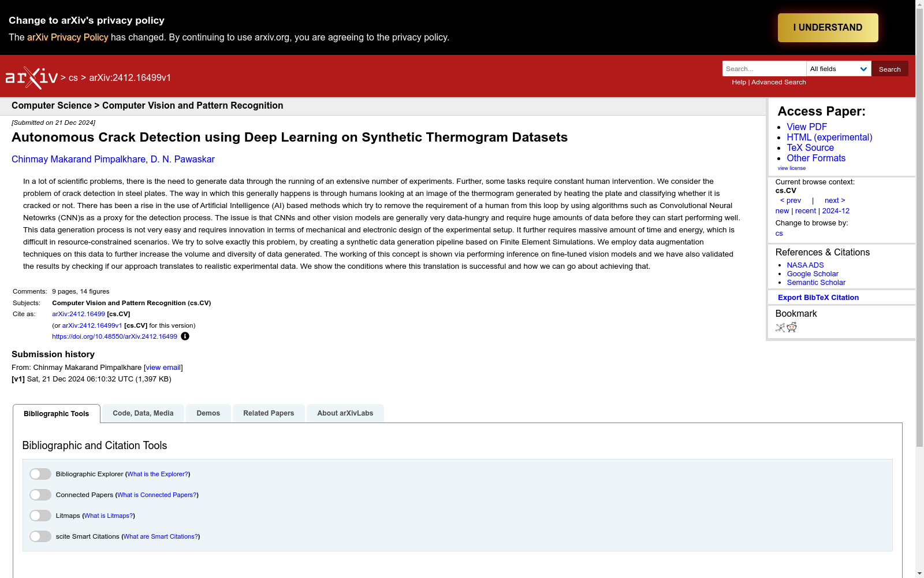Bookmark on BibSonomy icon
Image resolution: width=924 pixels, height=578 pixels.
[x=780, y=328]
